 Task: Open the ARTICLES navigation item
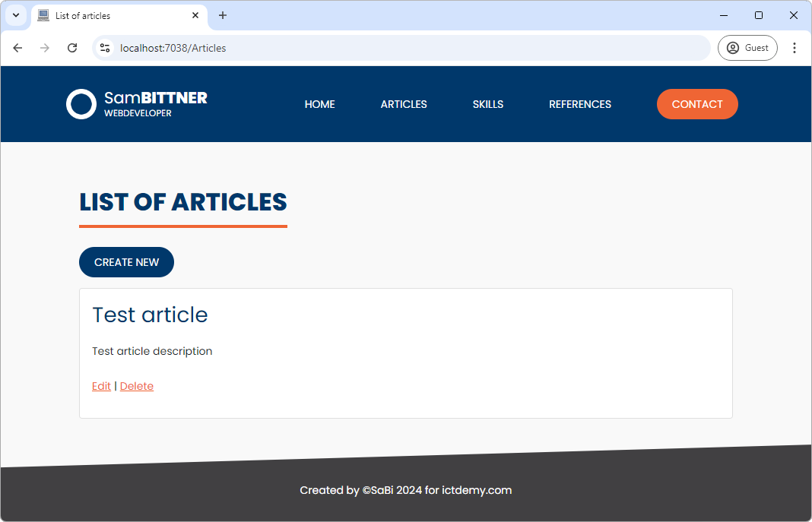coord(404,104)
